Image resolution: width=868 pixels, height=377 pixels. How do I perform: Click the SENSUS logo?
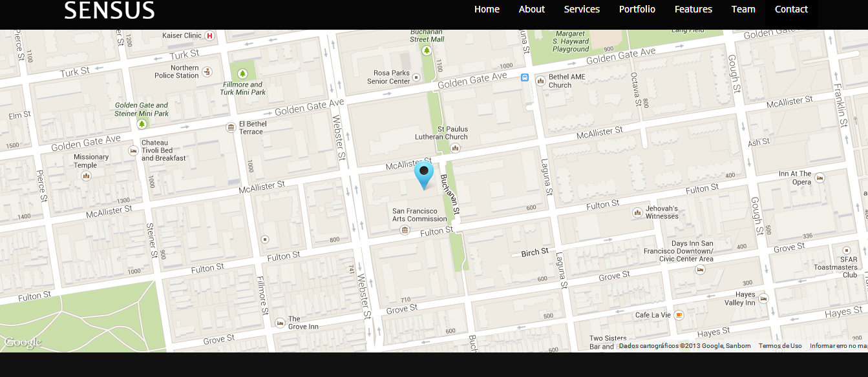click(109, 10)
